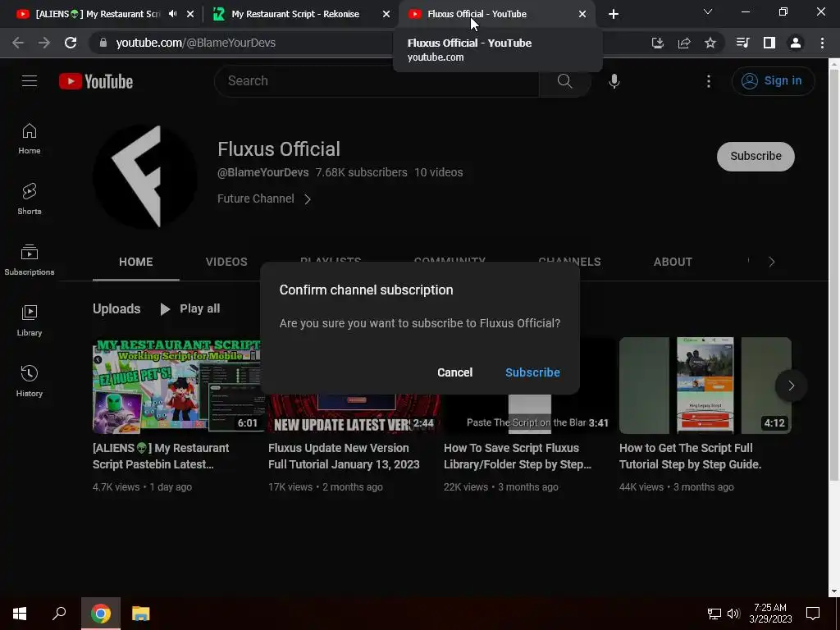Open the Fluxus Update New Version title
Image resolution: width=840 pixels, height=630 pixels.
click(x=344, y=456)
